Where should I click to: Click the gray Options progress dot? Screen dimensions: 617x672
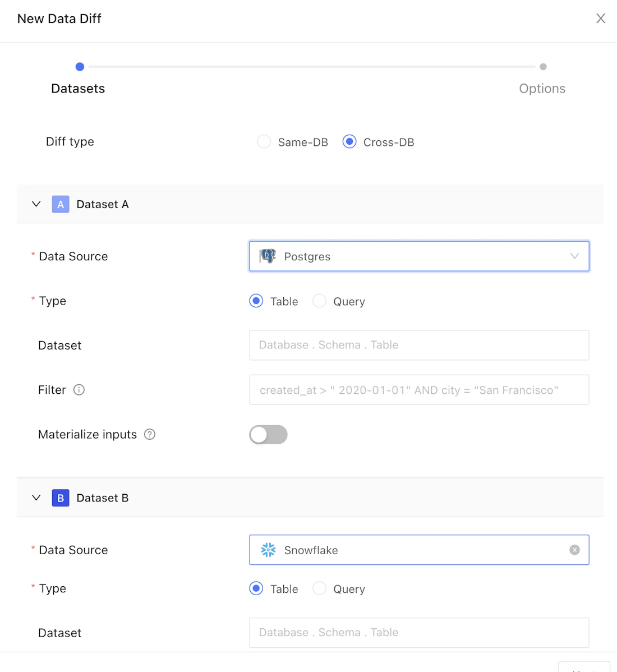(543, 66)
